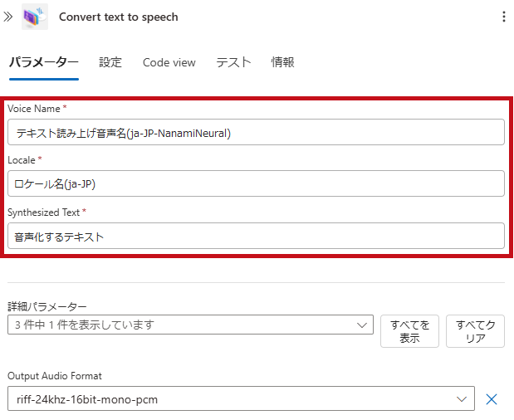Go to the 情報 tab
This screenshot has height=420, width=514.
pyautogui.click(x=282, y=62)
